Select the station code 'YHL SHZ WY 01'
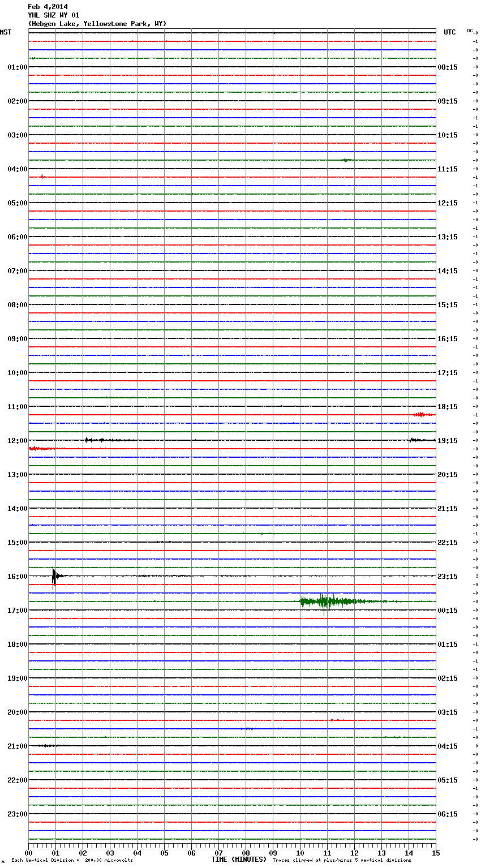This screenshot has height=868, width=481. 53,15
